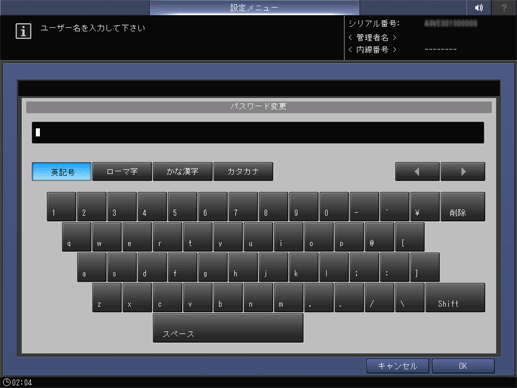Tap the letter p key
Viewport: 517px width, 388px height.
pyautogui.click(x=349, y=237)
